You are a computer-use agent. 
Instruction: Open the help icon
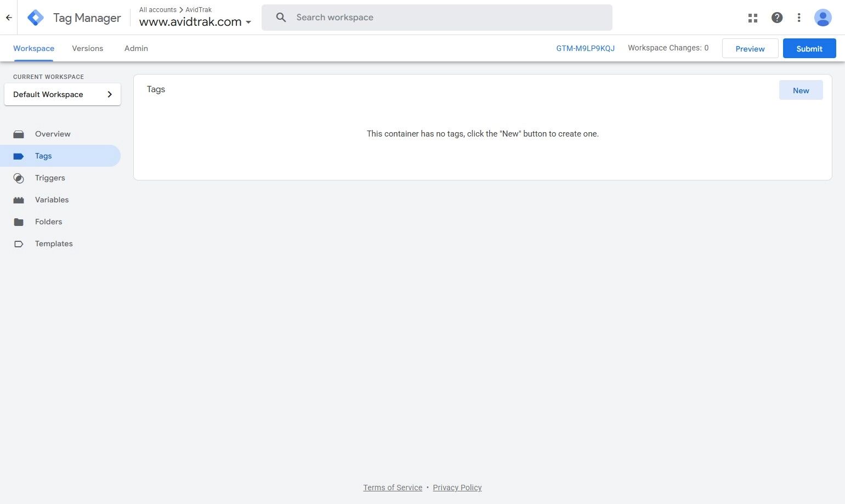(777, 18)
